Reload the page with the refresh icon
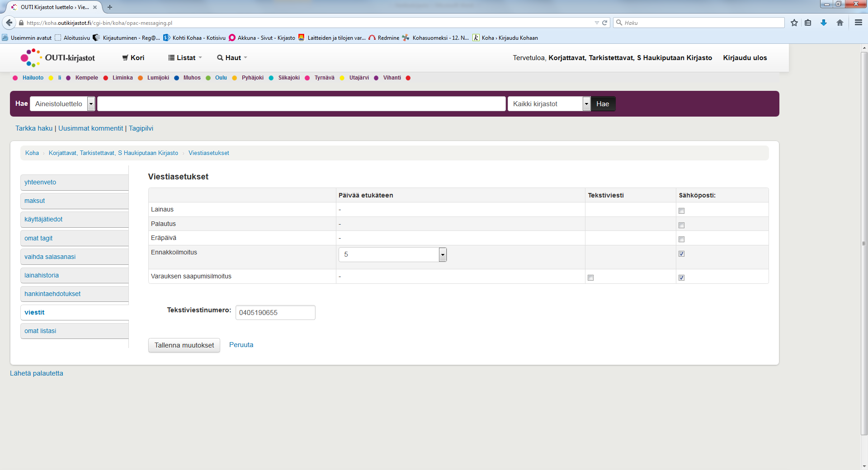This screenshot has height=470, width=868. (x=604, y=23)
